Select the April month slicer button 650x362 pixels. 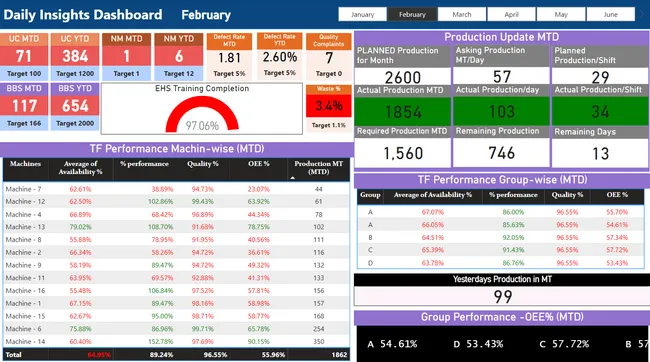pyautogui.click(x=511, y=14)
